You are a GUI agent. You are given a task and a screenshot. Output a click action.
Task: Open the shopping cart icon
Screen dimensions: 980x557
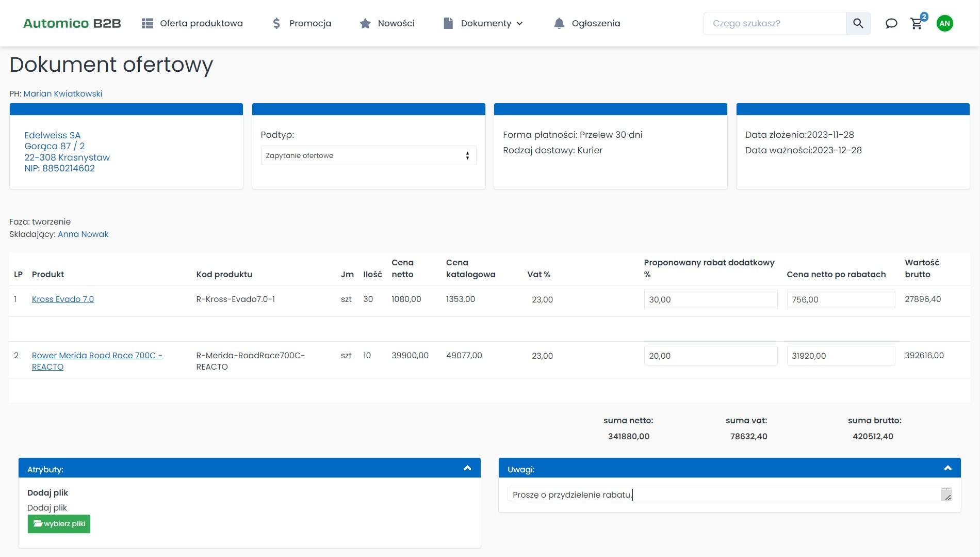(917, 23)
